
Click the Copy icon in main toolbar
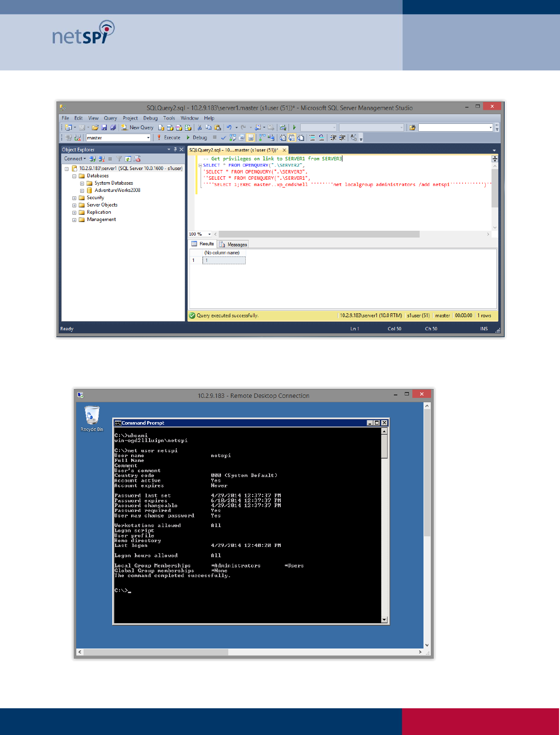[208, 128]
